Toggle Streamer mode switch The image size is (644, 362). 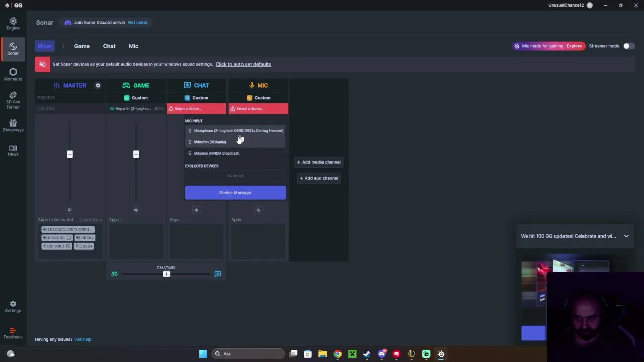coord(628,46)
